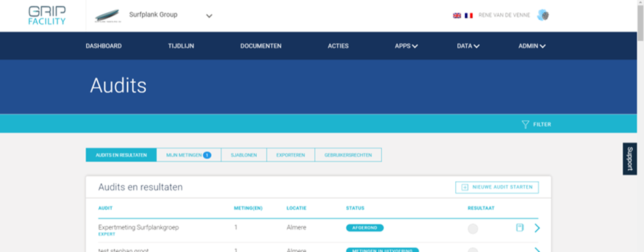Viewport: 644px width, 252px height.
Task: Go to Dashboard in the navigation bar
Action: click(x=104, y=46)
